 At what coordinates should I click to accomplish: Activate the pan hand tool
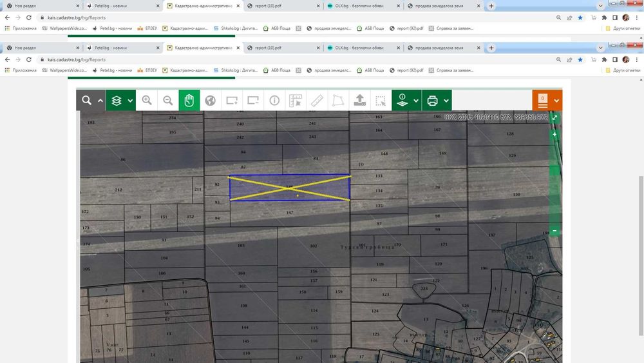[189, 101]
